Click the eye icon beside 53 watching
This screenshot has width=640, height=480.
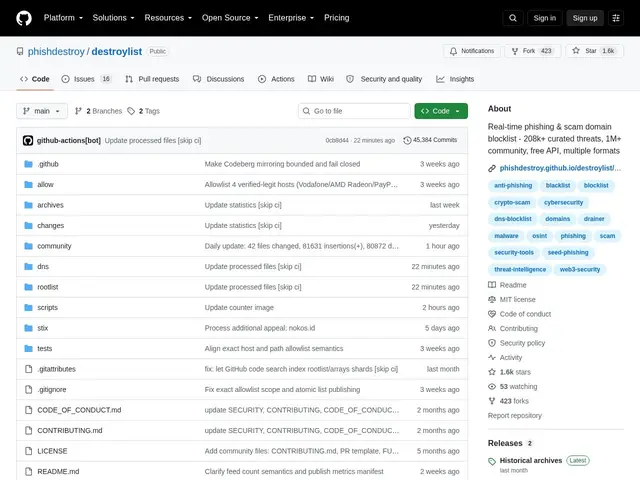click(492, 387)
